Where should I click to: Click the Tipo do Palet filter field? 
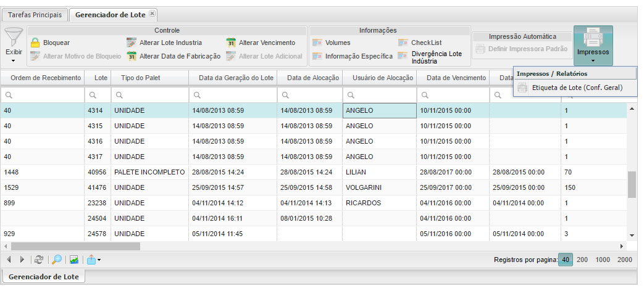click(x=150, y=95)
